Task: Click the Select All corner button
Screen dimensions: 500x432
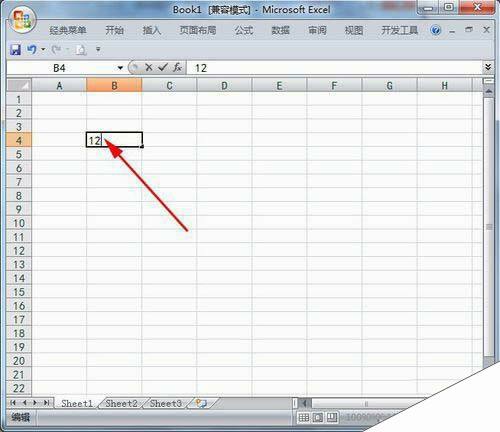Action: pos(19,85)
